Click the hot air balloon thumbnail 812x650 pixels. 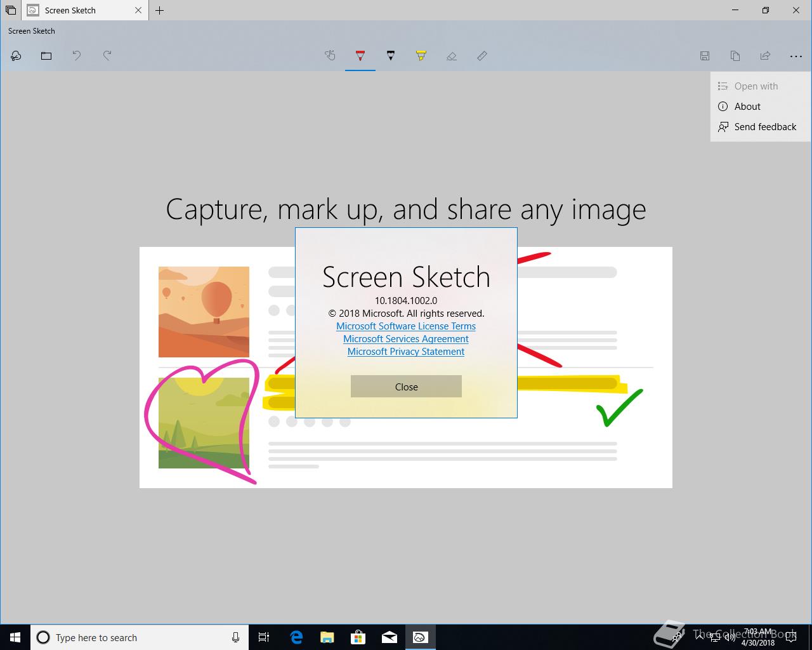(204, 312)
